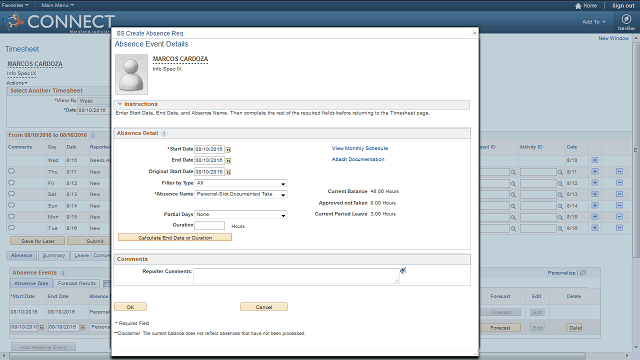Open the popup icon next to Personalize
This screenshot has width=640, height=360.
tap(583, 273)
